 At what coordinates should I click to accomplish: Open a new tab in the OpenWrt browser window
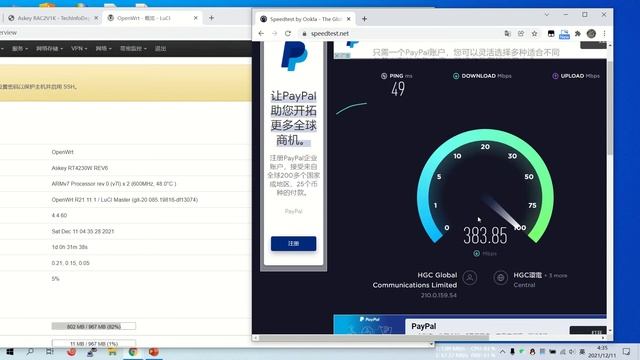(x=211, y=18)
